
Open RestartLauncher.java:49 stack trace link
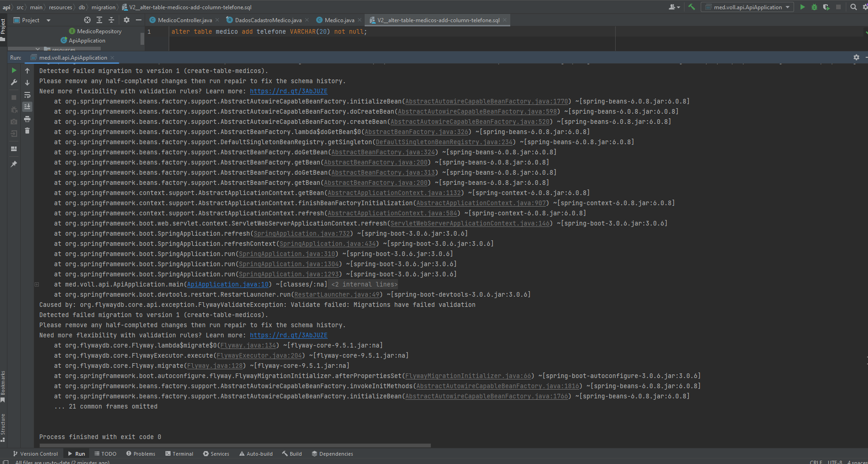click(336, 295)
